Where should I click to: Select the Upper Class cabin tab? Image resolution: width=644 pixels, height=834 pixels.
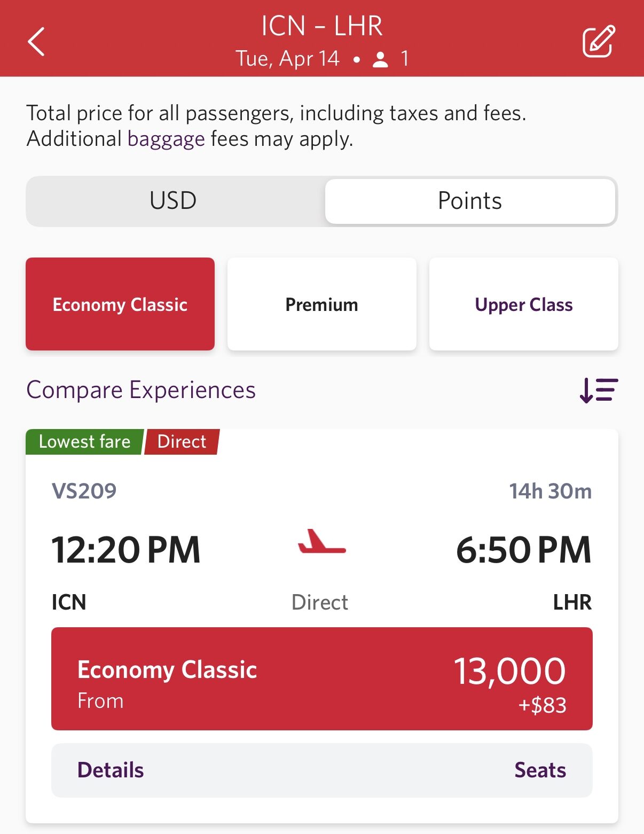click(523, 304)
